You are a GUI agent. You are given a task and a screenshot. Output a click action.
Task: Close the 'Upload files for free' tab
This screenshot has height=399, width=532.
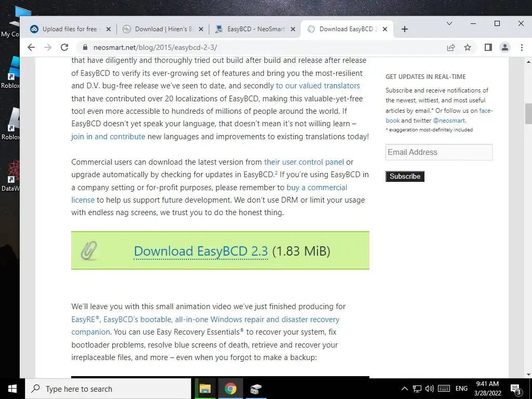coord(109,29)
